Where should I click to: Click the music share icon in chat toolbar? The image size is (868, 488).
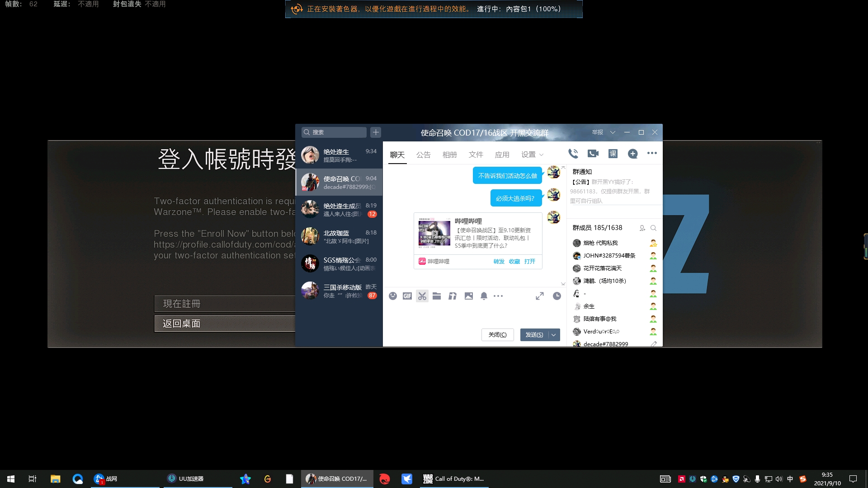pos(453,296)
